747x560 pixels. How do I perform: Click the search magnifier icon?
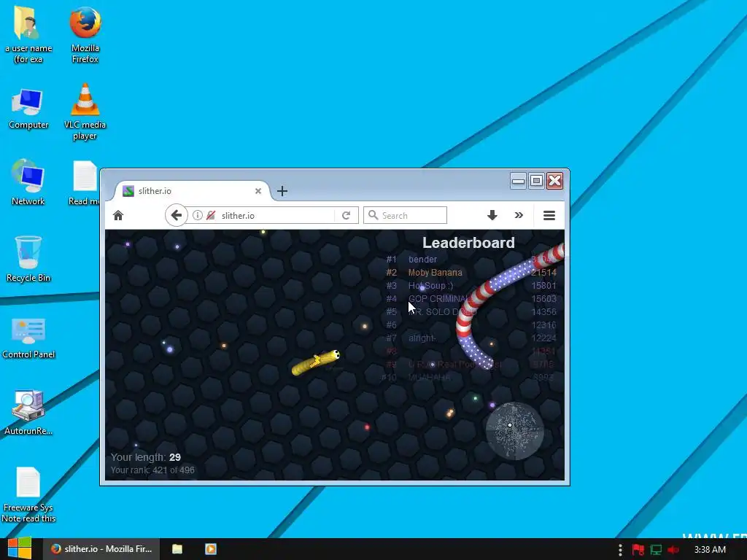coord(373,215)
